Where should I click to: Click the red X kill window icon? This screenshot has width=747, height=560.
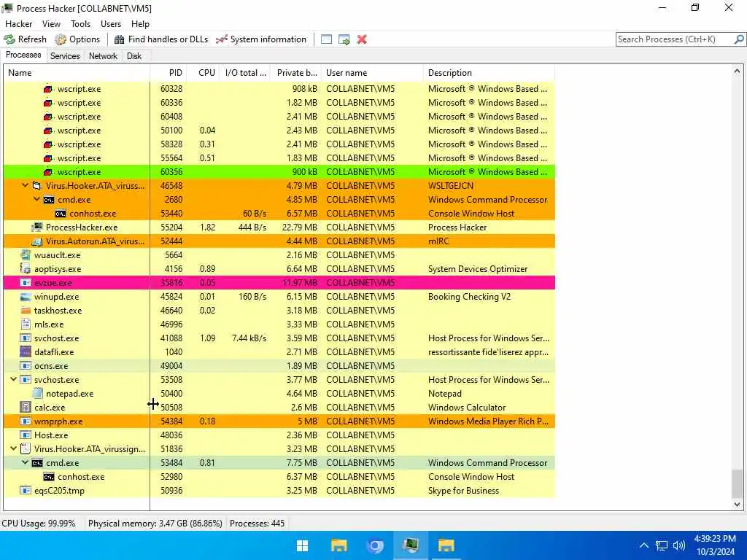[x=362, y=39]
